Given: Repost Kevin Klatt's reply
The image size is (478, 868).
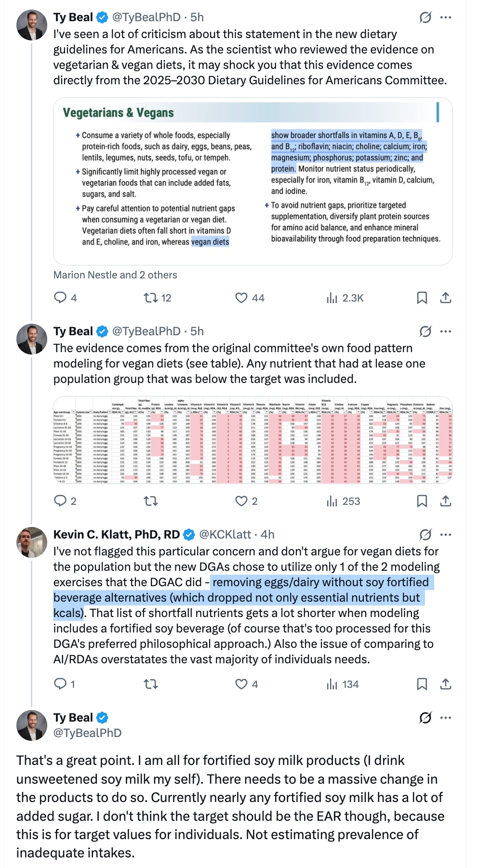Looking at the screenshot, I should (151, 684).
